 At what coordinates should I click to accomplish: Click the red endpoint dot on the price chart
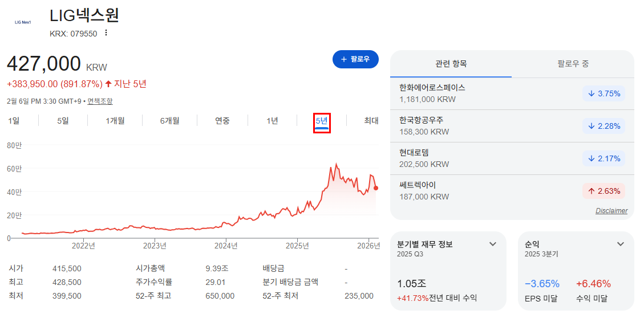click(x=376, y=188)
